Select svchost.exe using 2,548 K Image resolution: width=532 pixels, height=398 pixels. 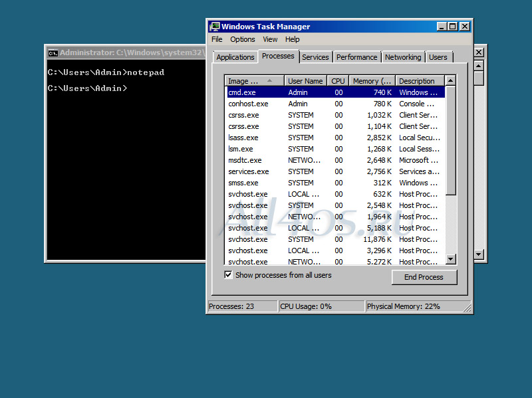click(x=336, y=205)
